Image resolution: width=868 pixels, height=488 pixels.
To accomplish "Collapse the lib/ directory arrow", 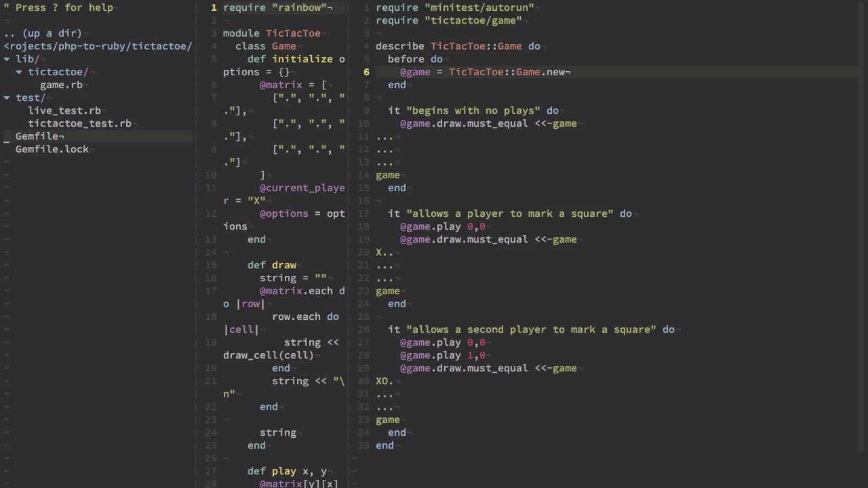I will tap(7, 59).
